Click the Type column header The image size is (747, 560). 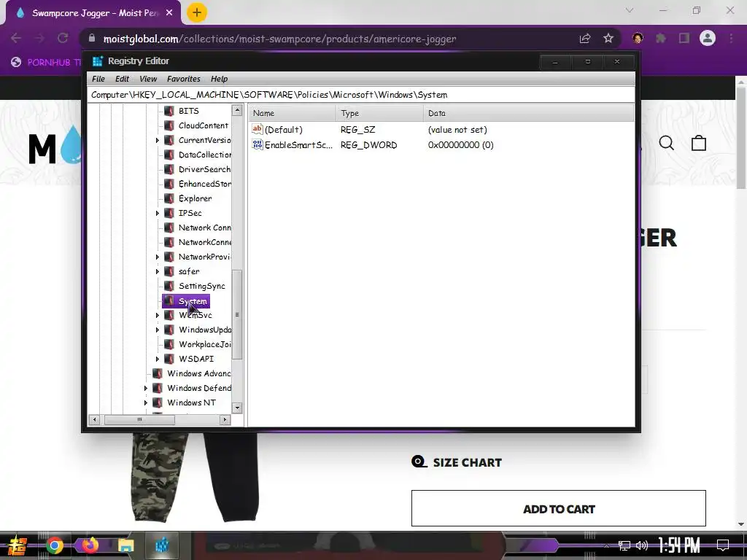(379, 113)
